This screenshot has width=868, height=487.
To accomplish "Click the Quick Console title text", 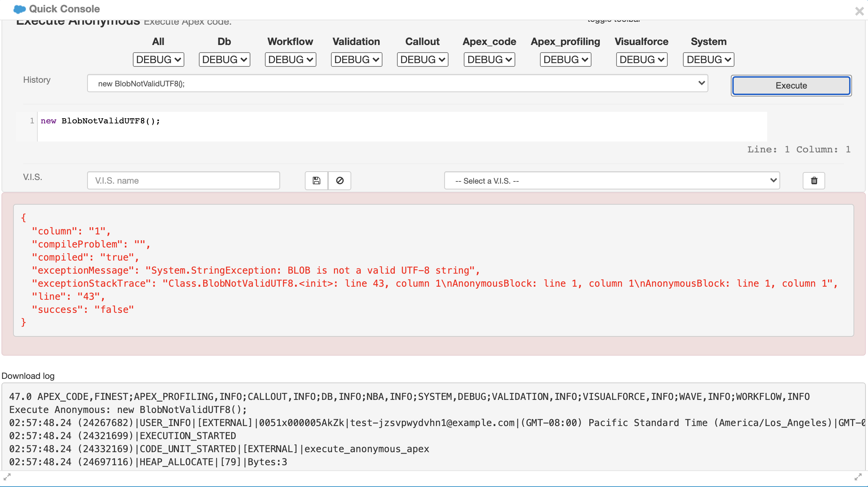I will pyautogui.click(x=64, y=9).
